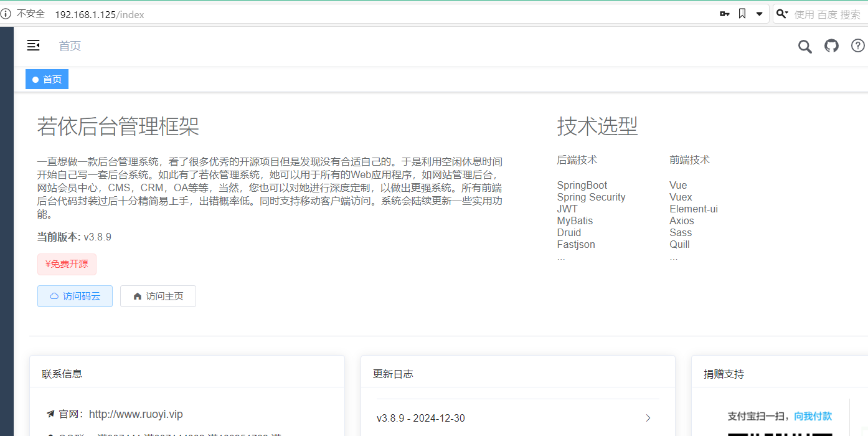Open the header search magnifier icon

(x=804, y=46)
